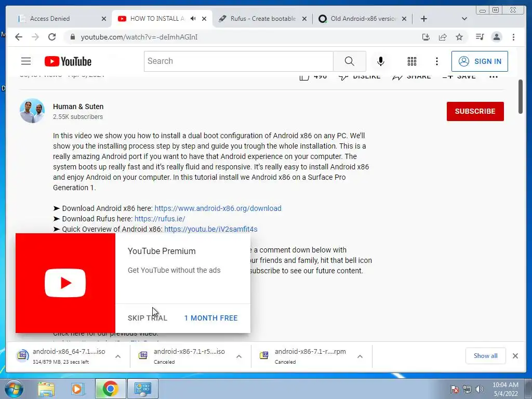Open the youtu.be/iV2samfit4s link
The image size is (532, 399).
pyautogui.click(x=211, y=229)
